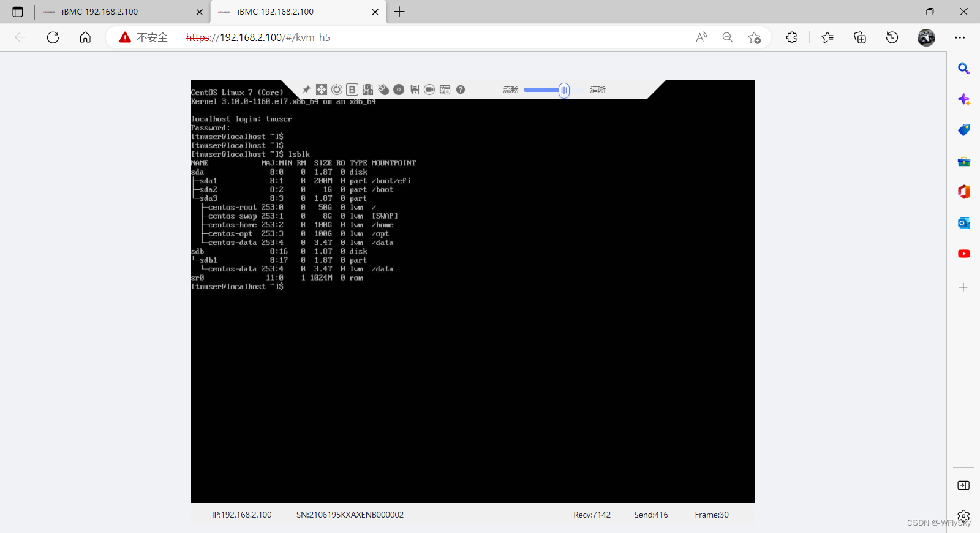The image size is (980, 533).
Task: Click the sdb1 partition row in terminal
Action: click(279, 260)
